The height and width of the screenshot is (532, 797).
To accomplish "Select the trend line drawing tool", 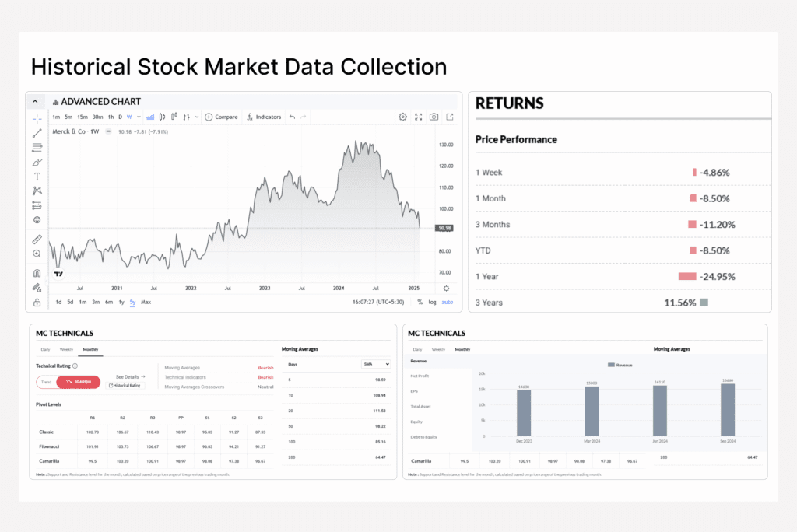I will point(37,133).
